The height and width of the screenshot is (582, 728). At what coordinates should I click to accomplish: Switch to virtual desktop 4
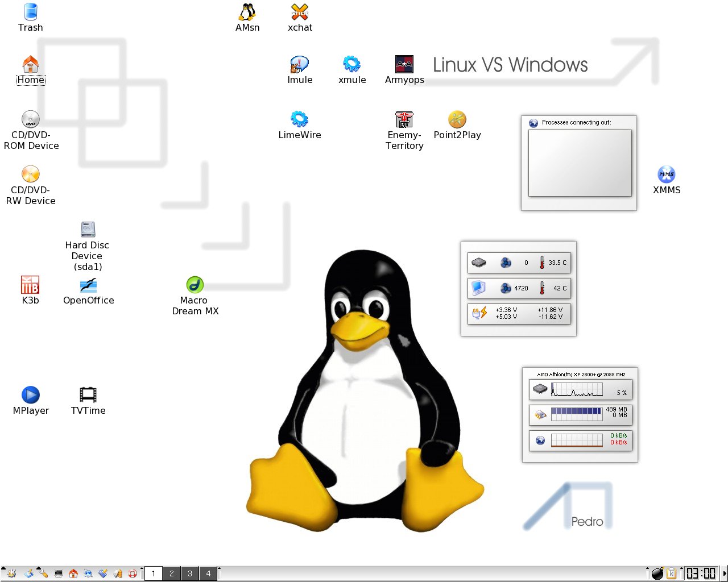pyautogui.click(x=208, y=573)
